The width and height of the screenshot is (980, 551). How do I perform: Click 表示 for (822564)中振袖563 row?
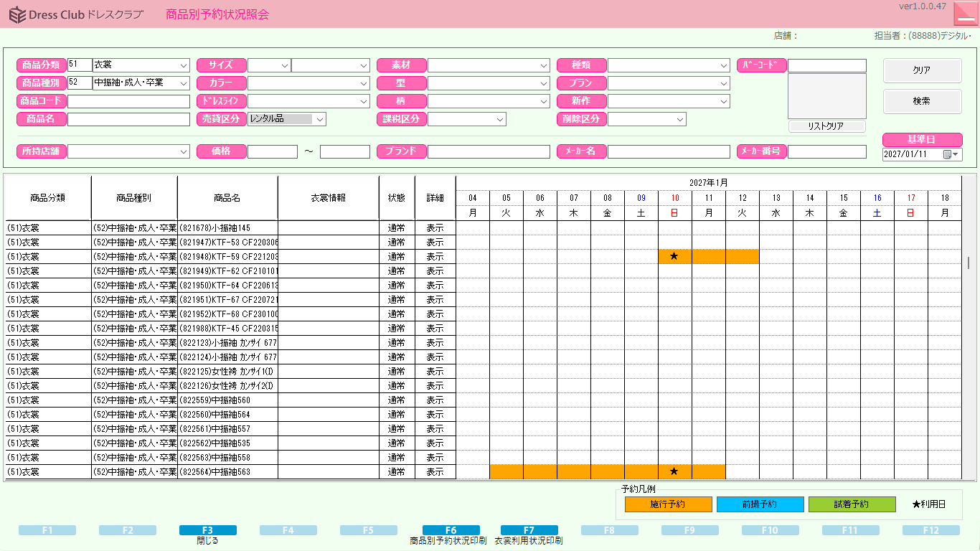(x=435, y=471)
